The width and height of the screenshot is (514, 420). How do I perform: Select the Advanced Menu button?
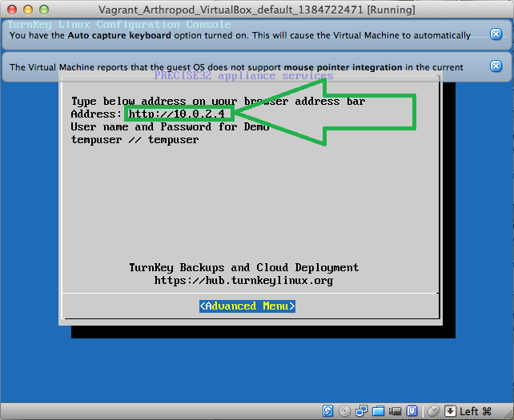pos(247,306)
